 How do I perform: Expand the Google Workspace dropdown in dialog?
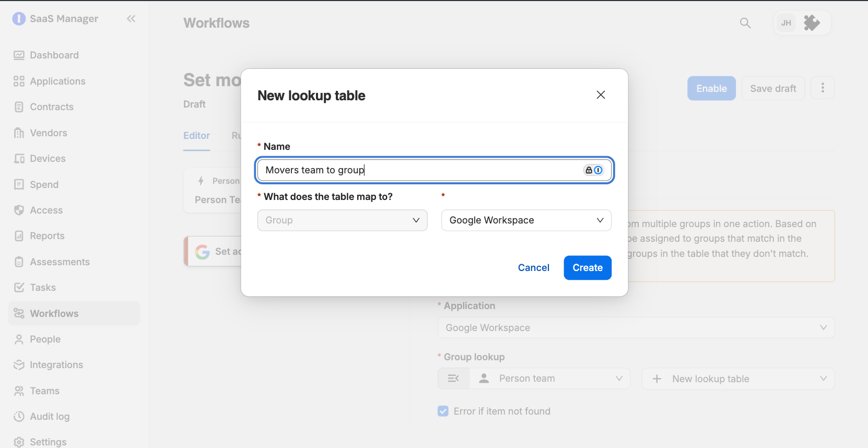526,220
